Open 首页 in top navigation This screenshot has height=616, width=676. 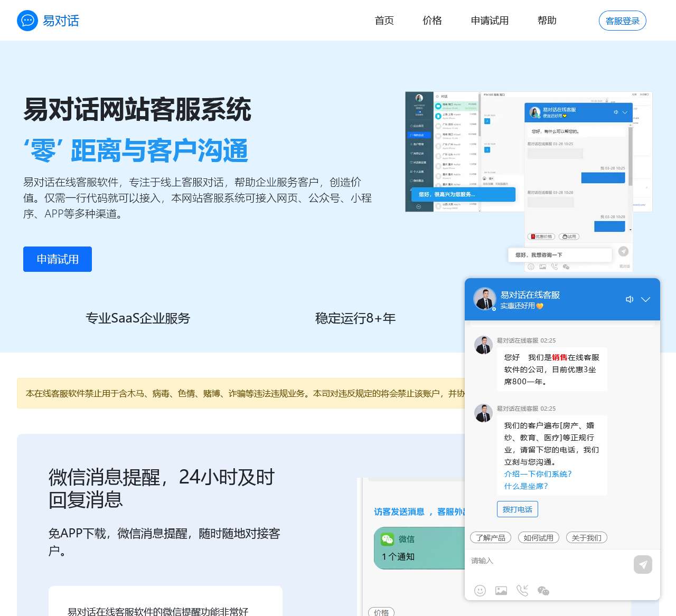tap(384, 21)
